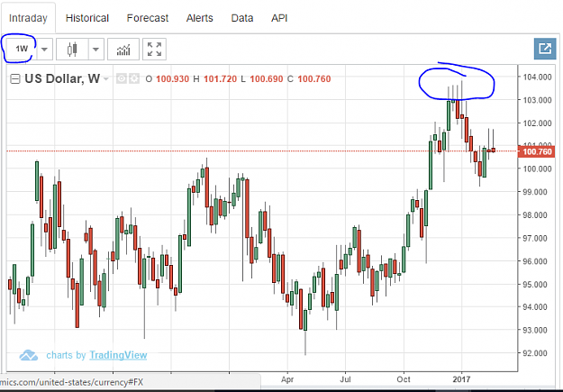Open the API tab
This screenshot has height=392, width=563.
[x=279, y=18]
